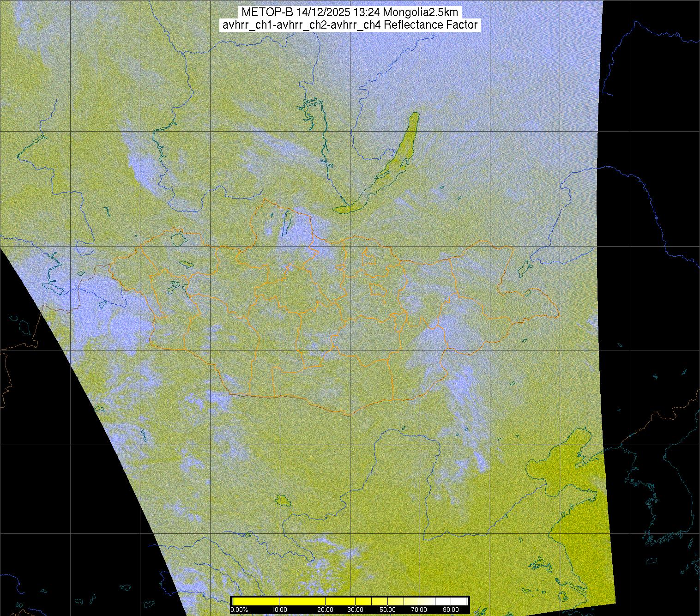Viewport: 700px width, 616px height.
Task: Click the avhrr channel Reflectance Factor caption
Action: click(350, 25)
